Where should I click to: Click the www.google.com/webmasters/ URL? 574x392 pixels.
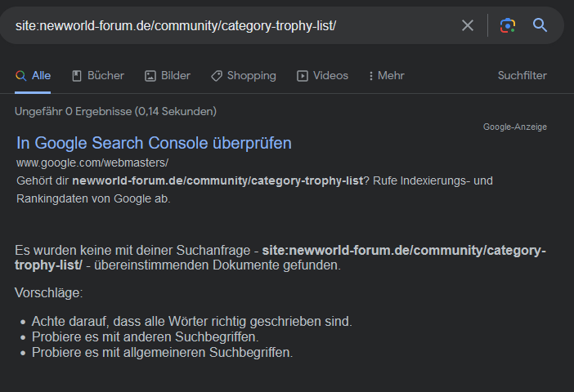click(x=92, y=163)
